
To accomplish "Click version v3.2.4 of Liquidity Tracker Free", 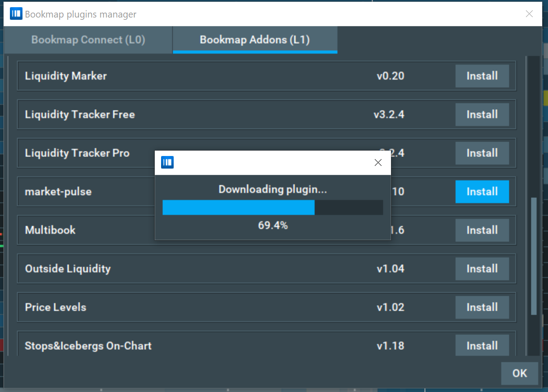I will point(389,115).
